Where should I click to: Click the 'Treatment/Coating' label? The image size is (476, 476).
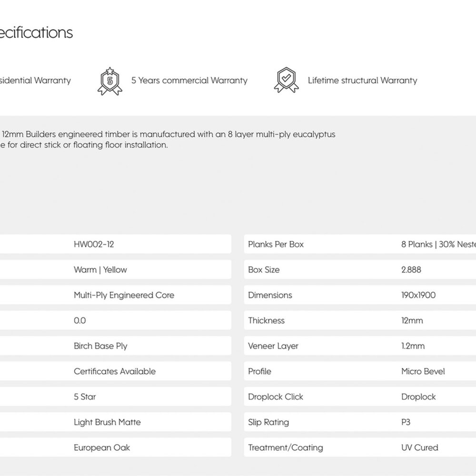tap(285, 447)
